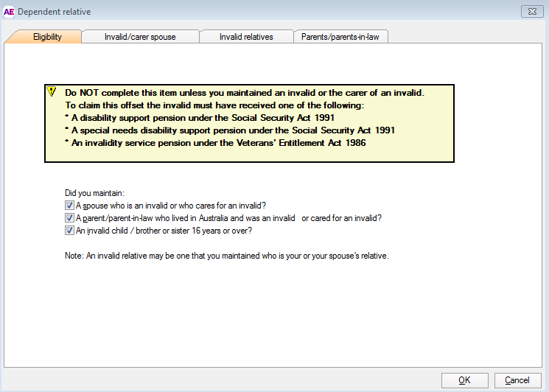Switch to the Invalid/carer spouse tab

click(140, 37)
